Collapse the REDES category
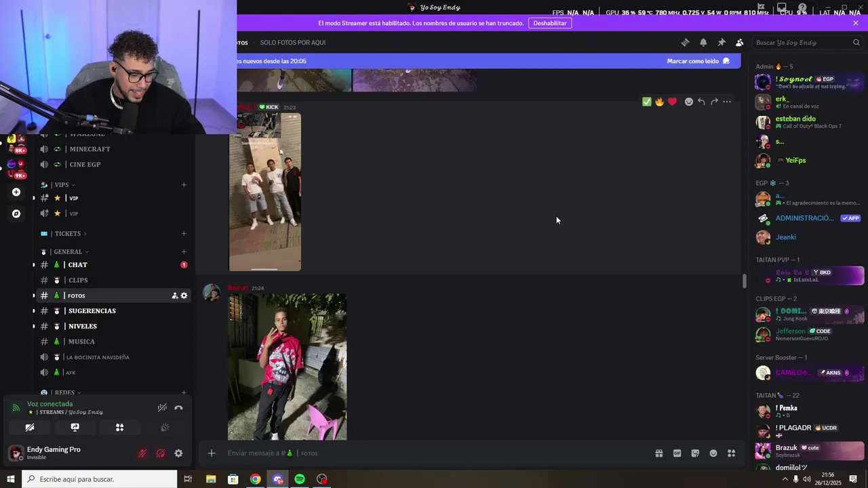Image resolution: width=868 pixels, height=488 pixels. [60, 392]
